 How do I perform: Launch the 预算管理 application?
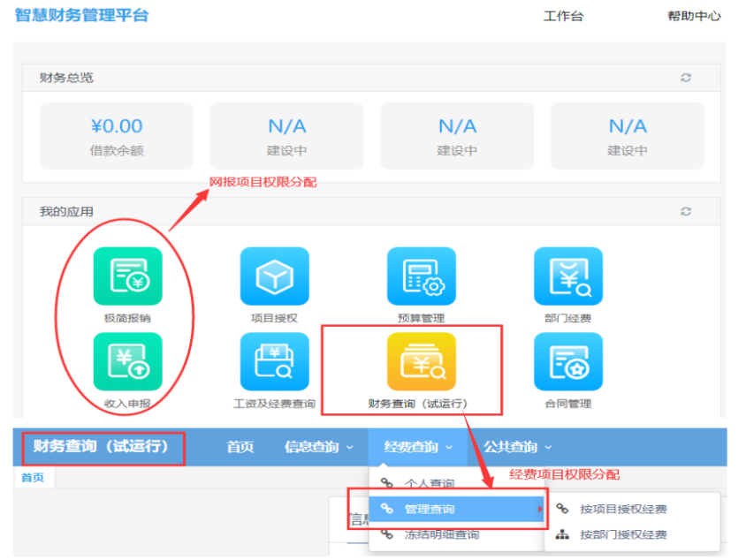click(x=421, y=276)
